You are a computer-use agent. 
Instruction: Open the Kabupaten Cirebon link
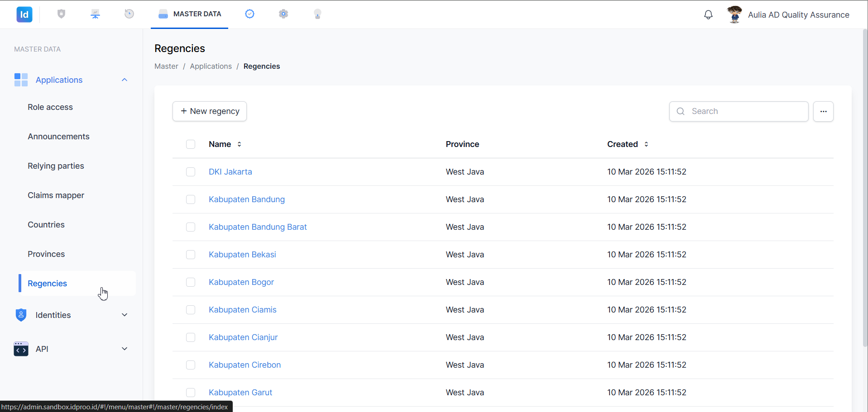click(x=245, y=365)
